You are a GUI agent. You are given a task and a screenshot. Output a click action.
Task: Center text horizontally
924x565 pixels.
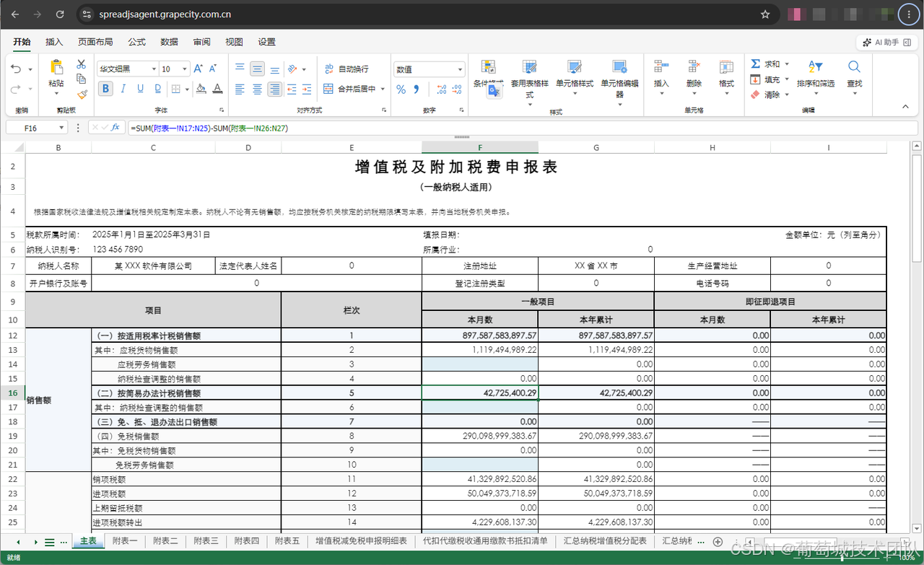click(x=258, y=89)
